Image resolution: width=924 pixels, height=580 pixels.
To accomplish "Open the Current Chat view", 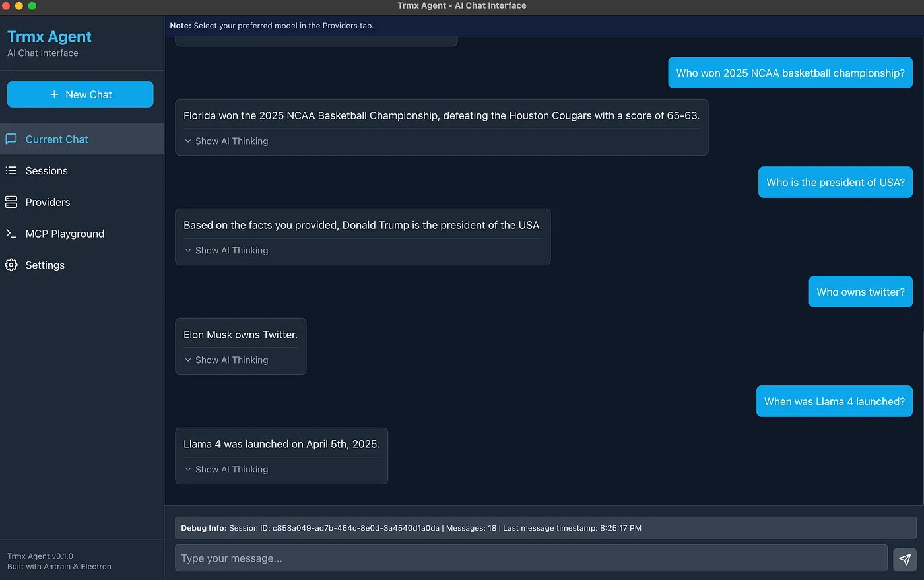I will tap(82, 139).
